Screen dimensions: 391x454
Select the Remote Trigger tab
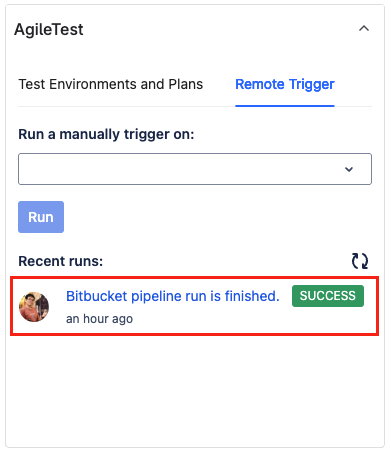click(x=285, y=84)
